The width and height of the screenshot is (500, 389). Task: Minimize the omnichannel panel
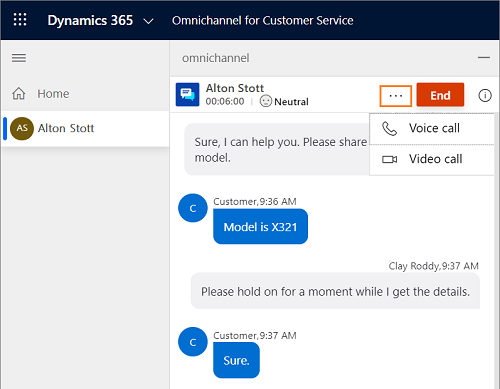(484, 58)
